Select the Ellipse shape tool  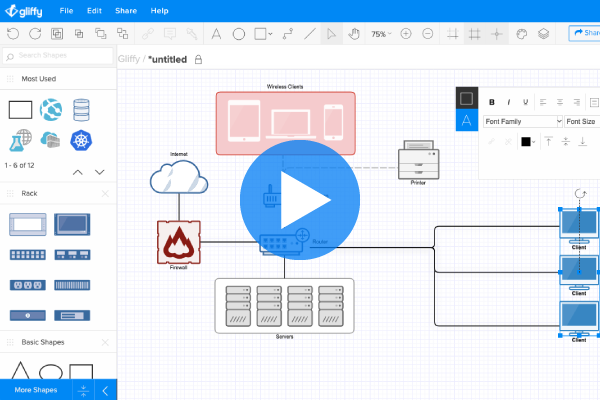(x=239, y=33)
